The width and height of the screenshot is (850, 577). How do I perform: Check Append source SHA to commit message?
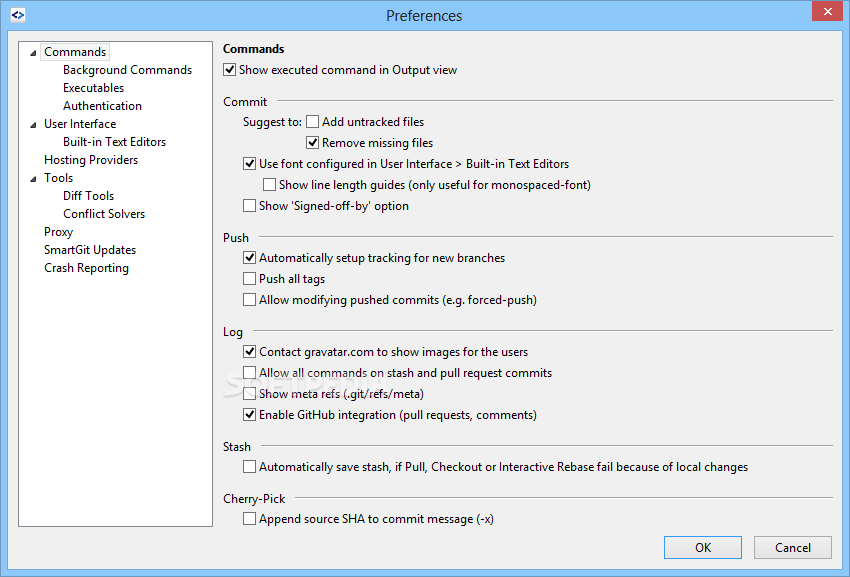[x=249, y=519]
